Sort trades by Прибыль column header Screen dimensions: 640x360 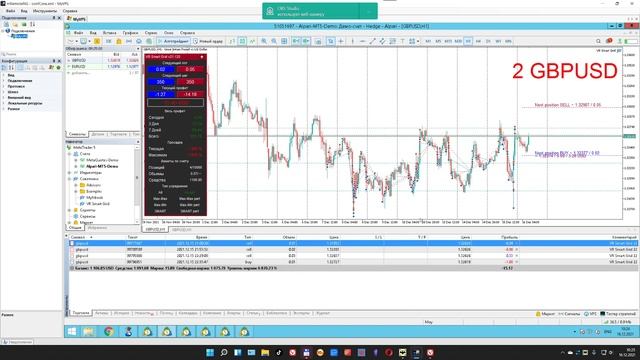tap(510, 237)
